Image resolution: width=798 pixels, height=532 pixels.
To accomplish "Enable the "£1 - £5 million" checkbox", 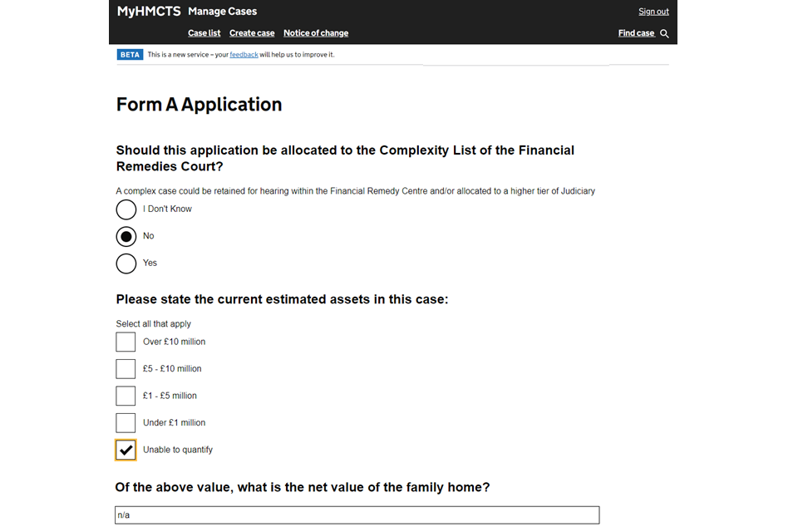I will 126,396.
